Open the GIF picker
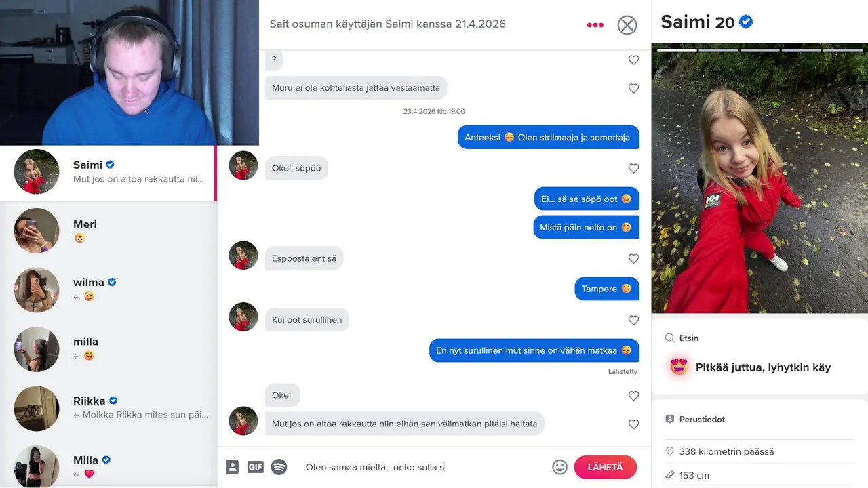The width and height of the screenshot is (868, 488). click(255, 467)
